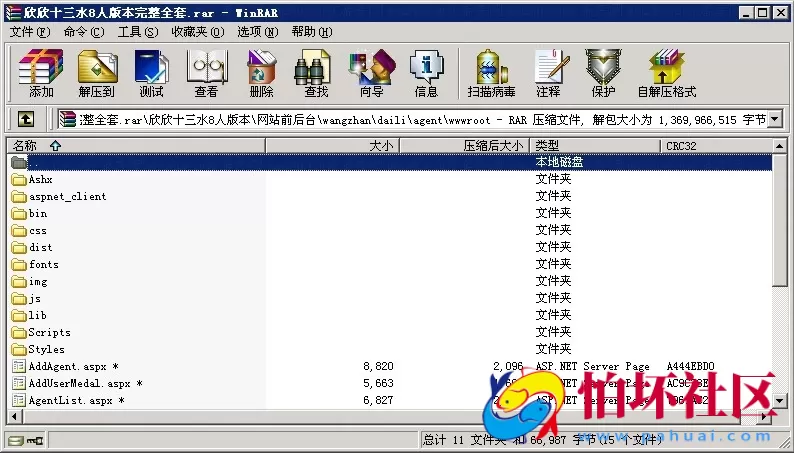Open the View (查看) toolbar icon
The height and width of the screenshot is (453, 794).
click(x=206, y=73)
